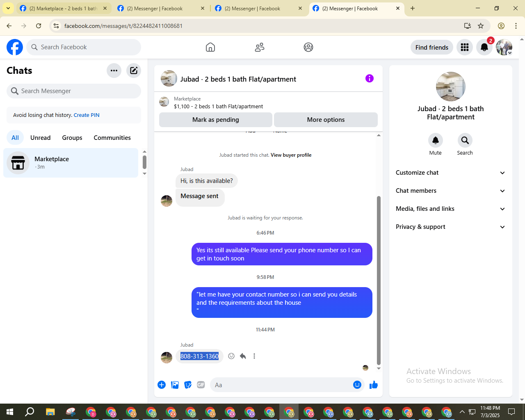
Task: Expand Privacy & support section
Action: [x=450, y=227]
